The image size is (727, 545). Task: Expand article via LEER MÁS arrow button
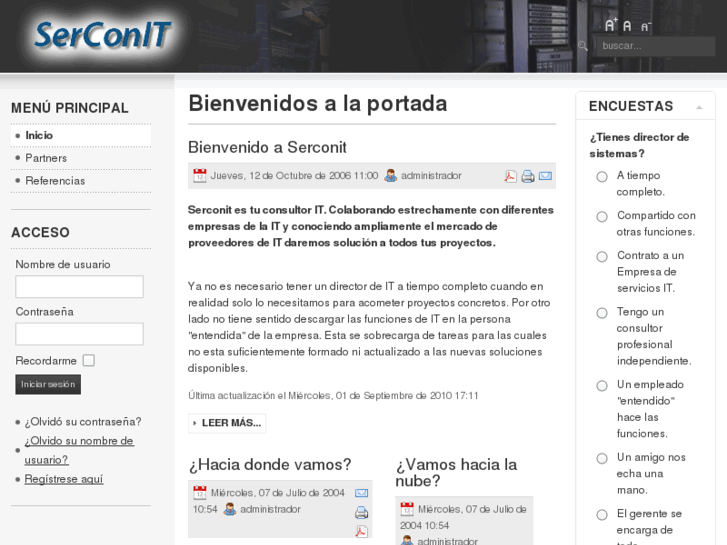(227, 423)
